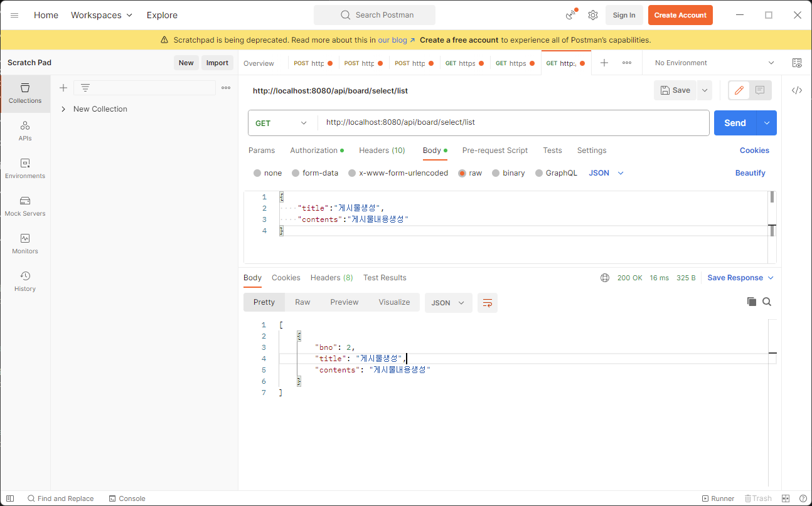Search within the response body
812x506 pixels.
tap(767, 302)
